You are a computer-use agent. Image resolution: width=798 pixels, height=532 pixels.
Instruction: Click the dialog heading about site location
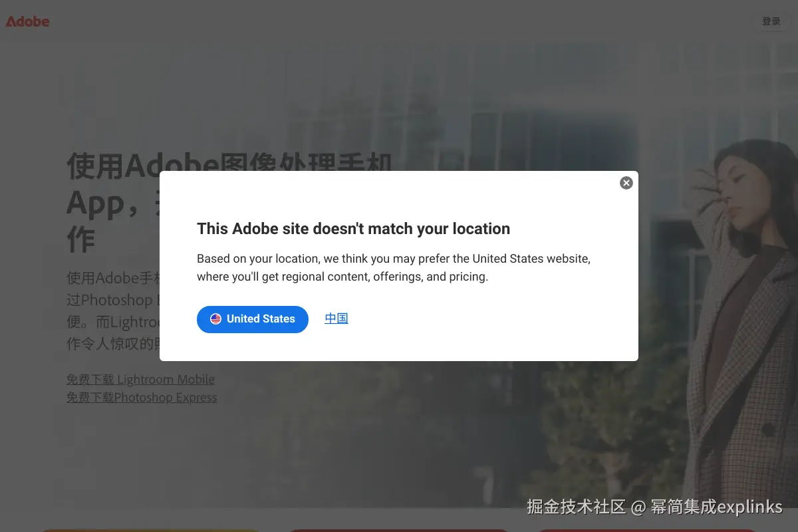tap(353, 229)
